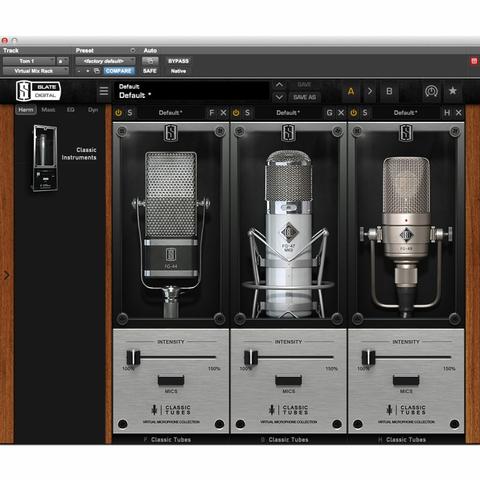Switch to the Harm tab
The image size is (480, 480).
click(26, 110)
